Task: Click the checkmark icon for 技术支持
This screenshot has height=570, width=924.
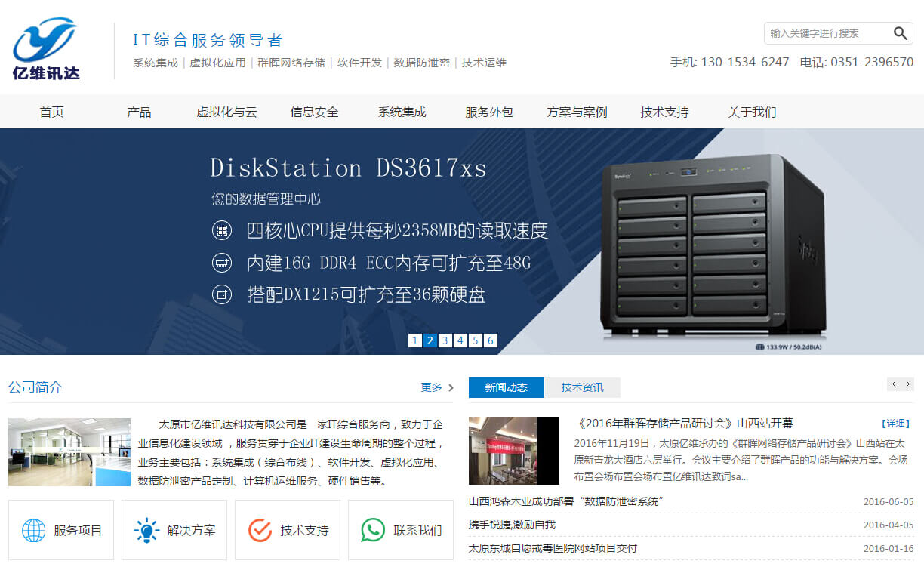Action: pyautogui.click(x=260, y=530)
